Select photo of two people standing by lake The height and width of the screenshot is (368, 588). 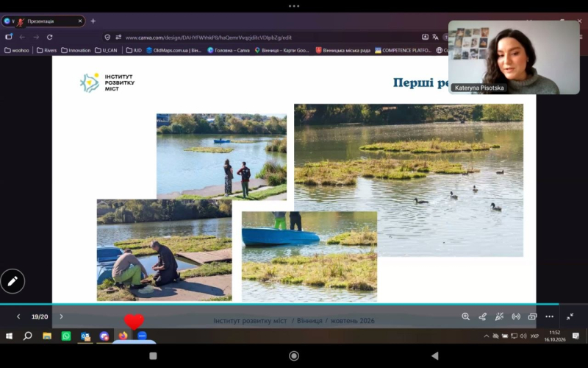coord(221,156)
